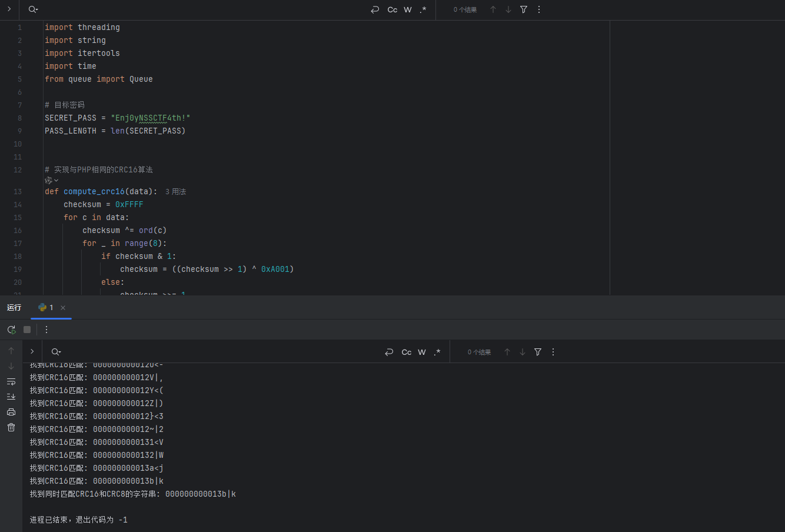The width and height of the screenshot is (785, 532).
Task: Close the run tab '1'
Action: (63, 308)
